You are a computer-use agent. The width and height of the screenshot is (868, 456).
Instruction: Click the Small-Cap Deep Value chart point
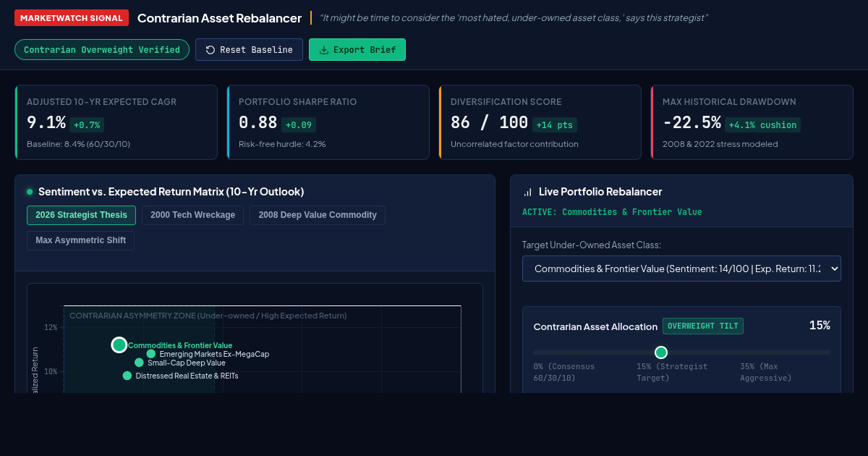tap(139, 363)
